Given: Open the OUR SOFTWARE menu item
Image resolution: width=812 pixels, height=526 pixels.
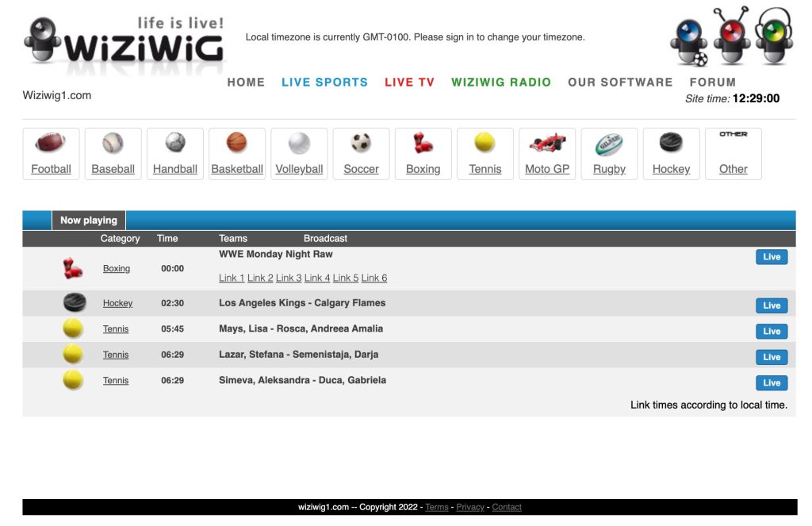Looking at the screenshot, I should (x=620, y=83).
